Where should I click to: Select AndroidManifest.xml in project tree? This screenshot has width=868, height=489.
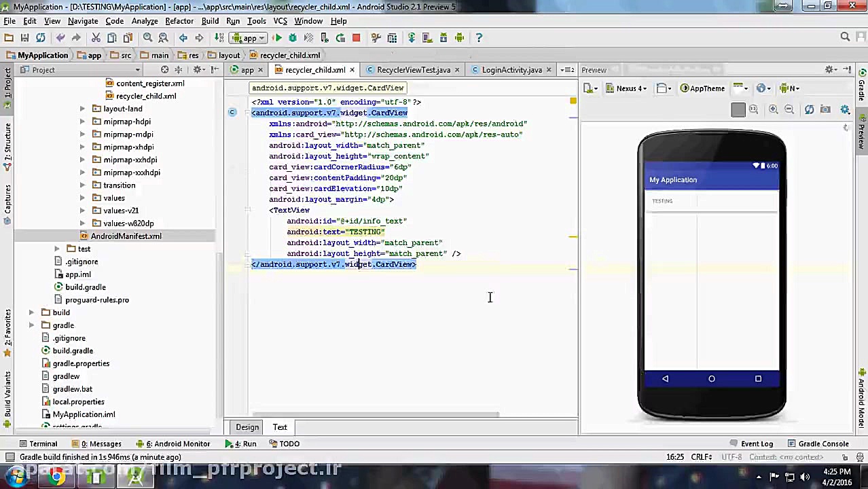(126, 236)
